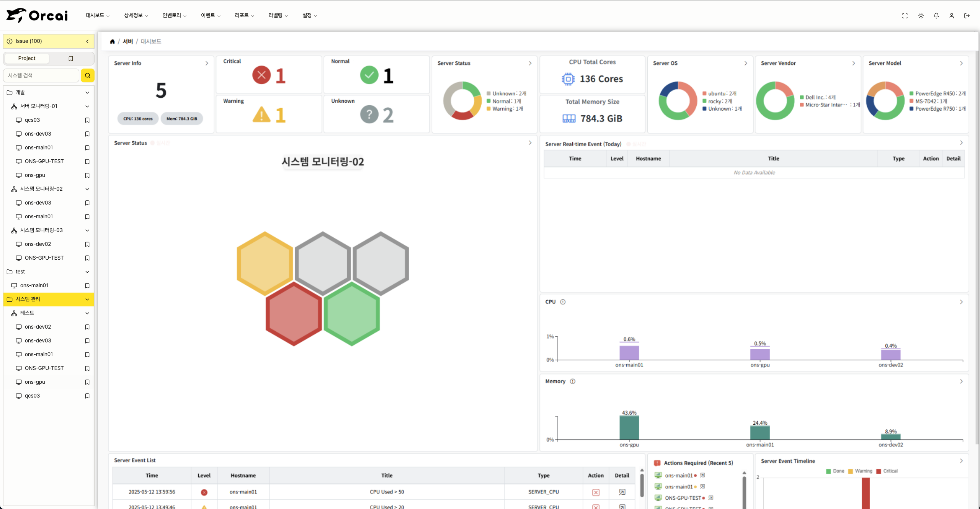Collapse the Issue (100) panel arrow
Image resolution: width=980 pixels, height=509 pixels.
click(87, 41)
